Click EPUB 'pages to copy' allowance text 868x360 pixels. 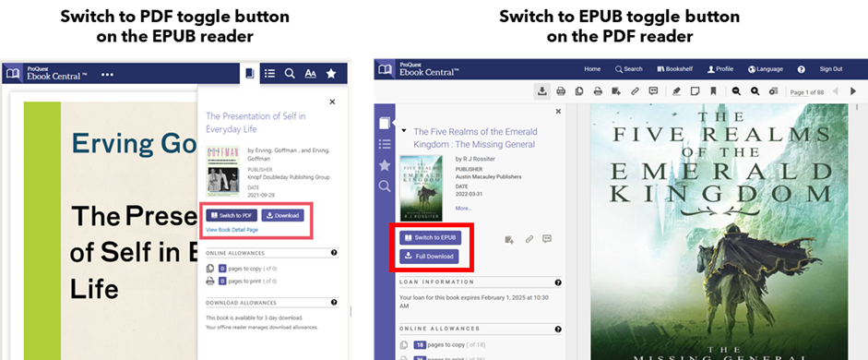click(253, 269)
